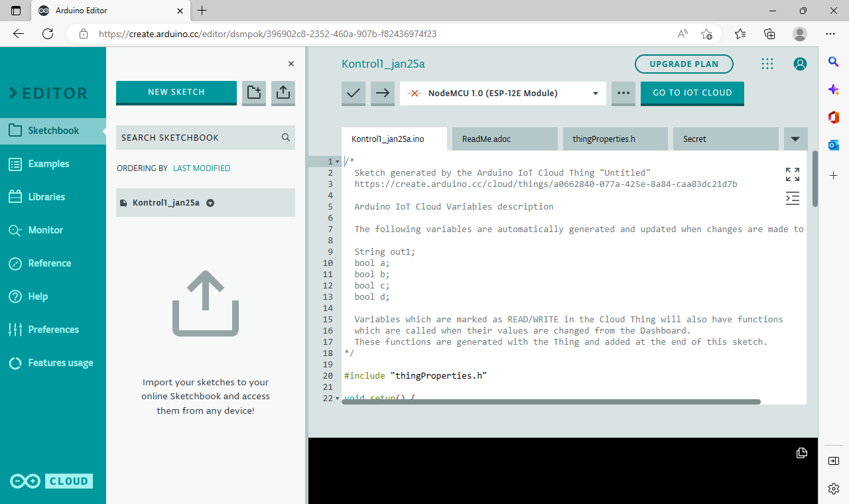849x504 pixels.
Task: Open browser Favorites list icon
Action: (740, 34)
